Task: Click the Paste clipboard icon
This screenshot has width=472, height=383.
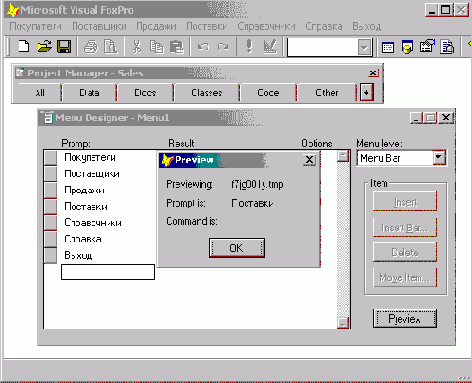Action: 177,46
